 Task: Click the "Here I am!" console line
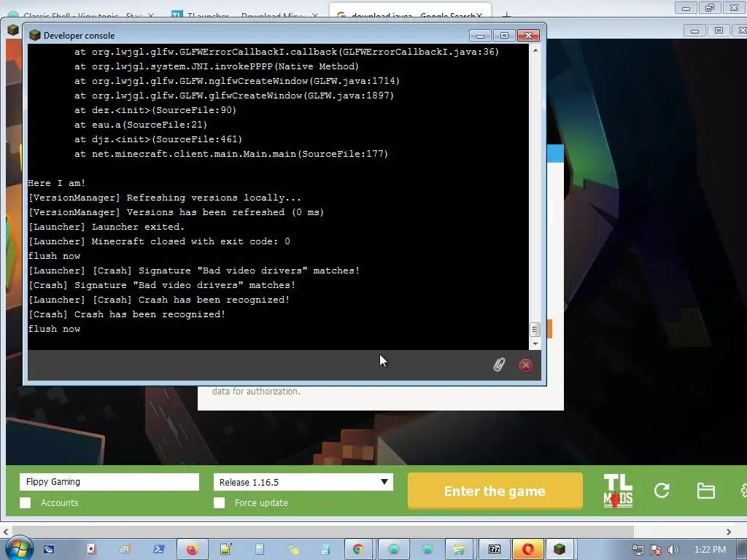(x=57, y=183)
